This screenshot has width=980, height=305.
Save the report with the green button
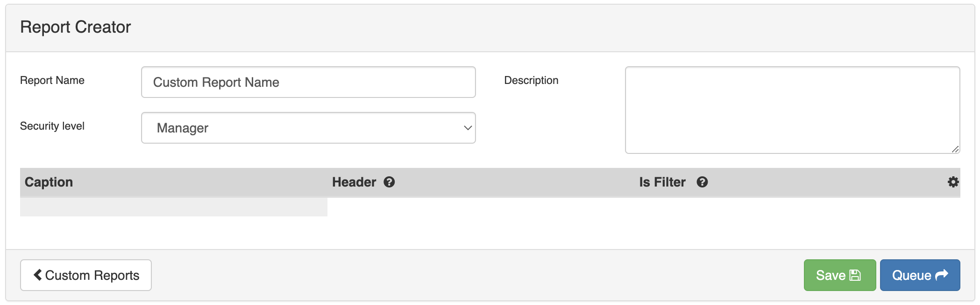(839, 275)
